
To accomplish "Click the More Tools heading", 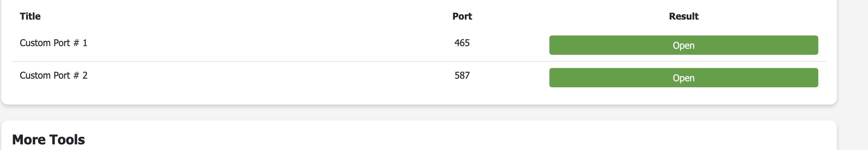I will point(48,140).
